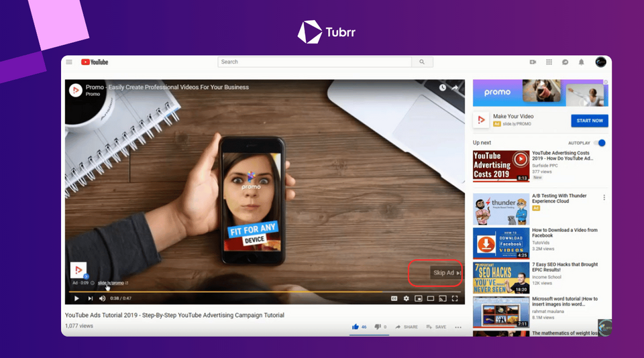The image size is (644, 358).
Task: Open the messages chat bubble icon
Action: pos(565,62)
